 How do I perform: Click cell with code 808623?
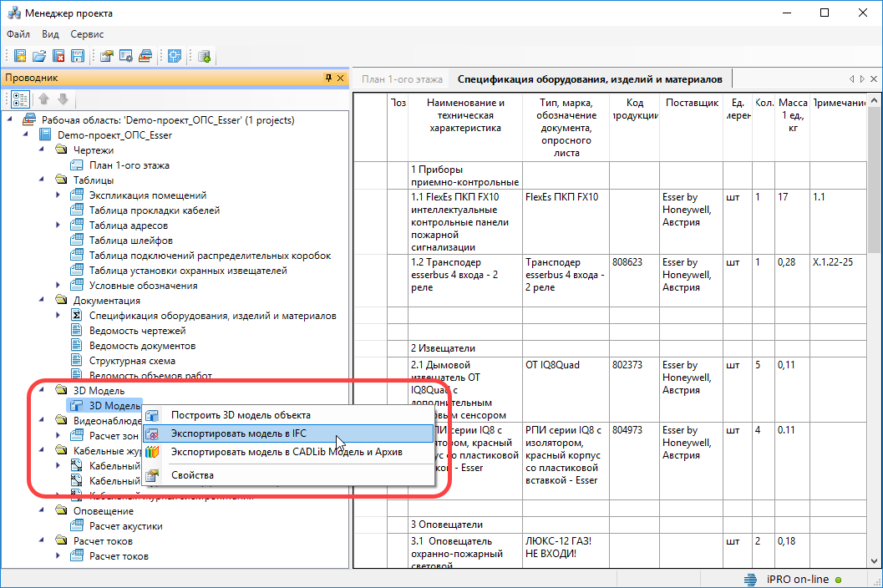pyautogui.click(x=635, y=281)
